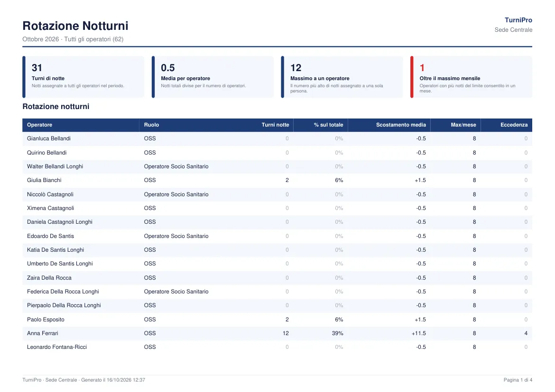555x392 pixels.
Task: Open the Media per operatore summary card
Action: 213,77
